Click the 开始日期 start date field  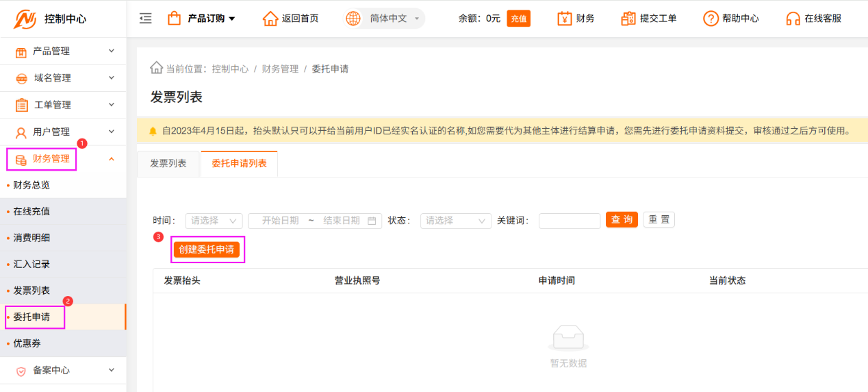(x=281, y=221)
